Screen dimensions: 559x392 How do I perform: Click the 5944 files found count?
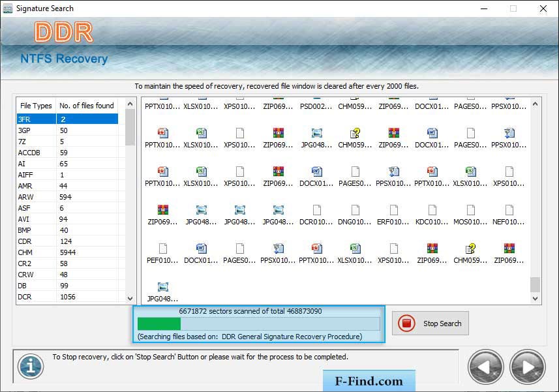[x=68, y=252]
